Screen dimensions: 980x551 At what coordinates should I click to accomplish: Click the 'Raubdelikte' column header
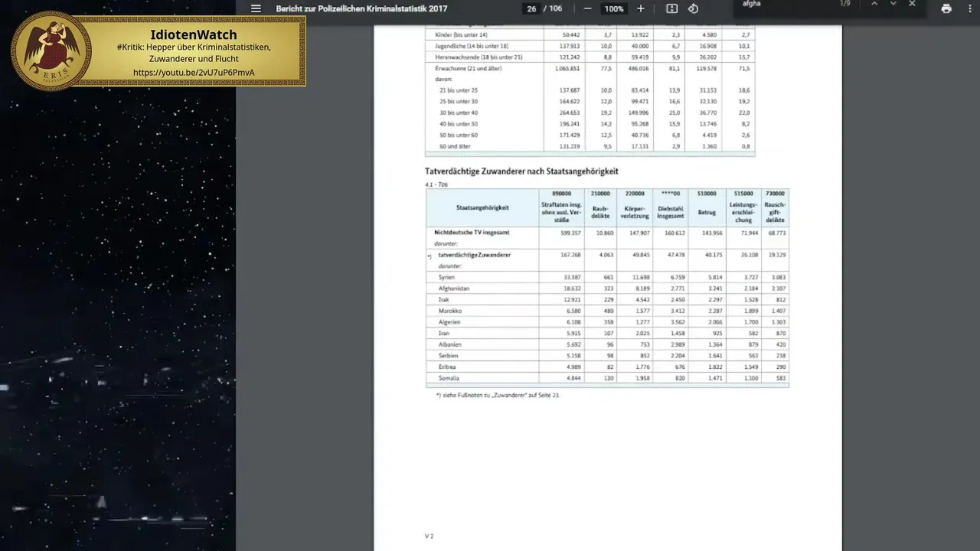point(599,211)
